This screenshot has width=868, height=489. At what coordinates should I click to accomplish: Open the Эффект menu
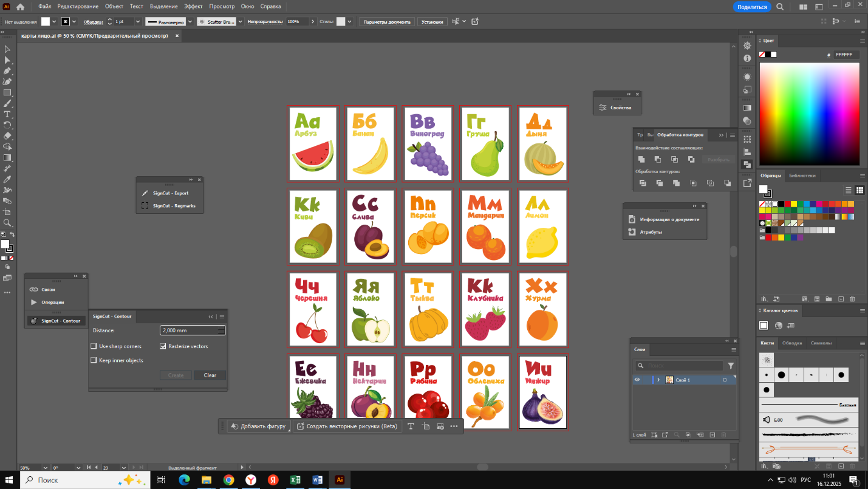pos(193,6)
